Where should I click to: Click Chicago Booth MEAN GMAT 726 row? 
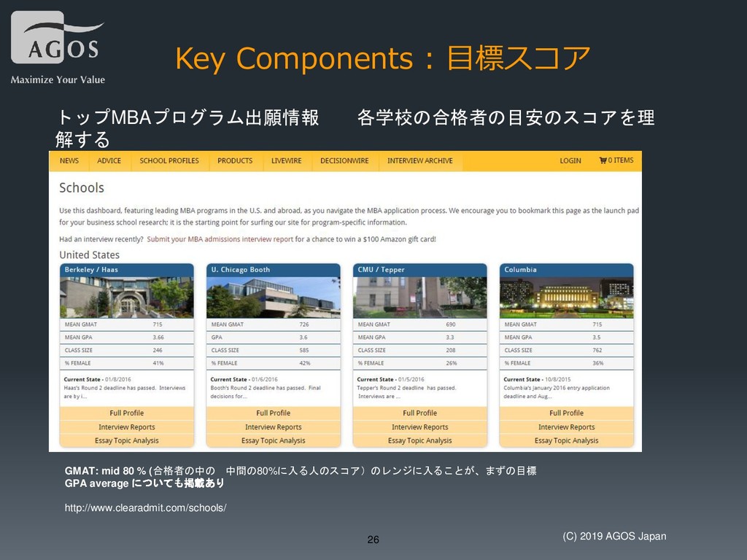[x=274, y=324]
